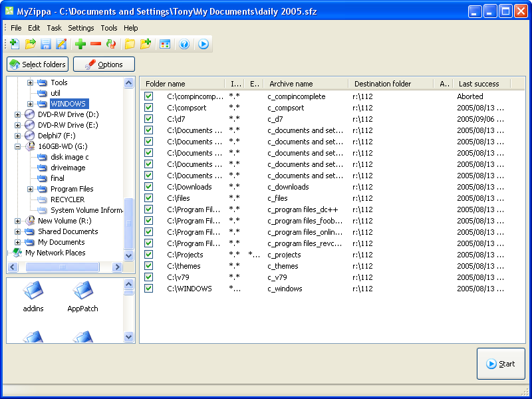Click the Start button
The height and width of the screenshot is (399, 532).
[501, 364]
